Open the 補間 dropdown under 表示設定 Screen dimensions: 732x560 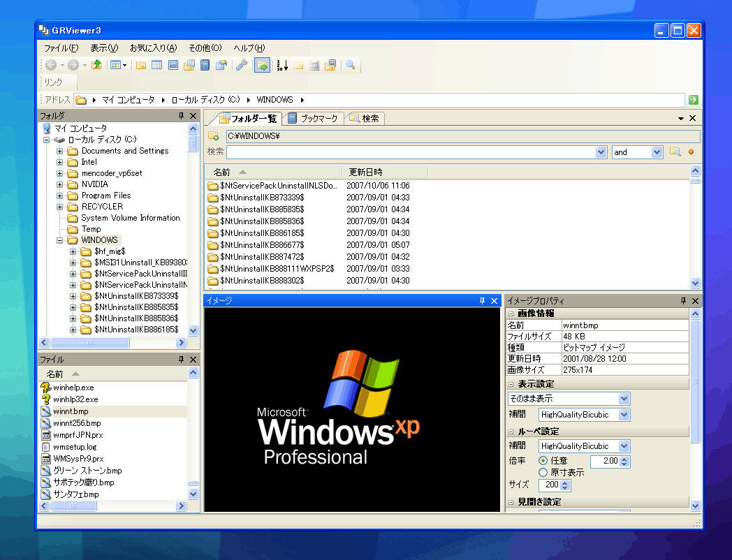624,414
